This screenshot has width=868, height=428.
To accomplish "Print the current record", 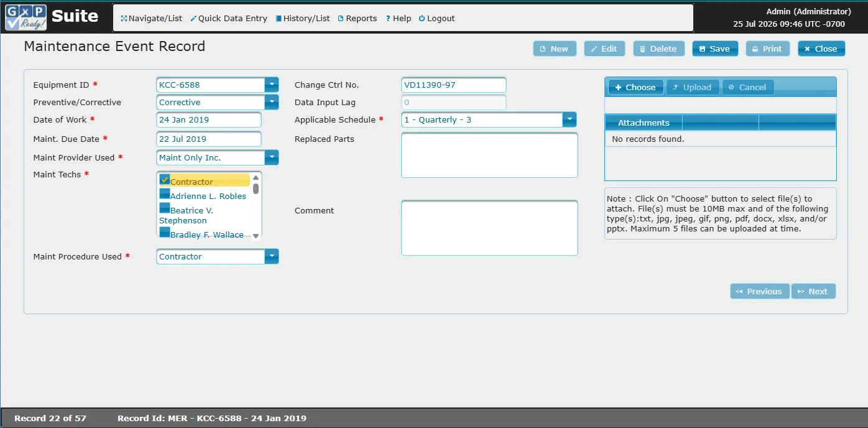I will tap(768, 49).
